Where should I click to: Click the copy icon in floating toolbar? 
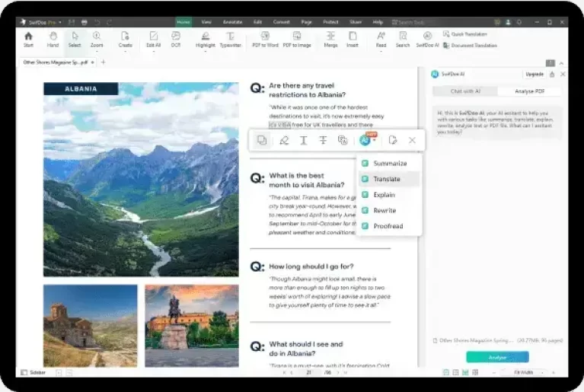[262, 140]
